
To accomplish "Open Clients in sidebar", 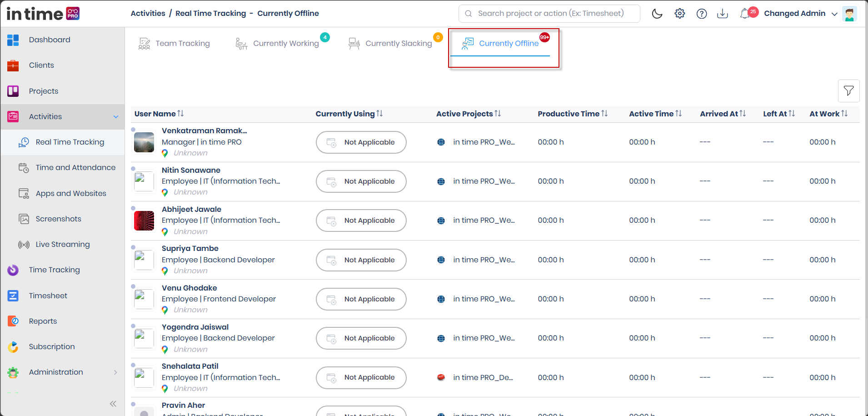I will 63,65.
